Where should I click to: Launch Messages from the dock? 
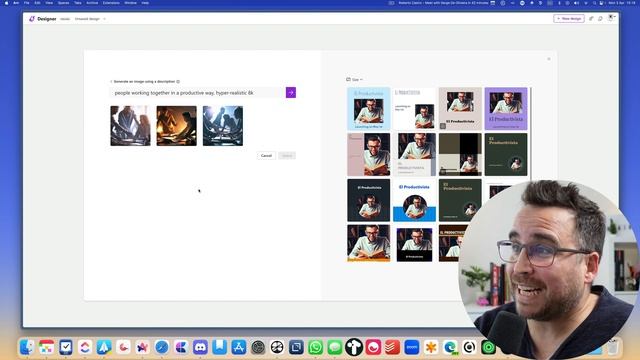click(x=335, y=347)
